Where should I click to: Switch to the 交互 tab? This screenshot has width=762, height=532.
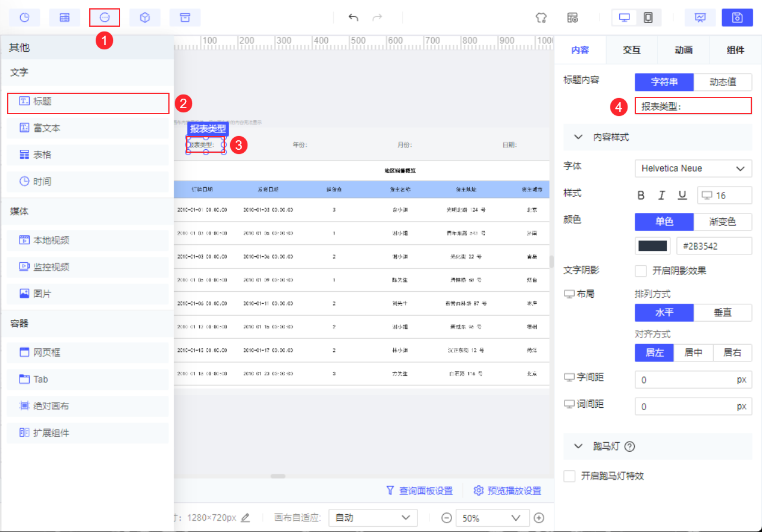point(632,50)
